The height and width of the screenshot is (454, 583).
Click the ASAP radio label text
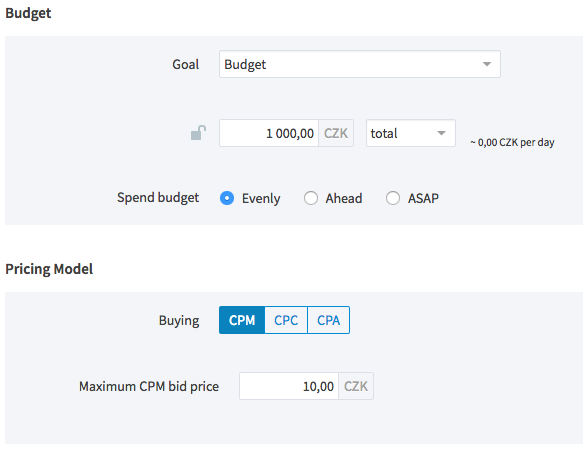click(x=423, y=199)
